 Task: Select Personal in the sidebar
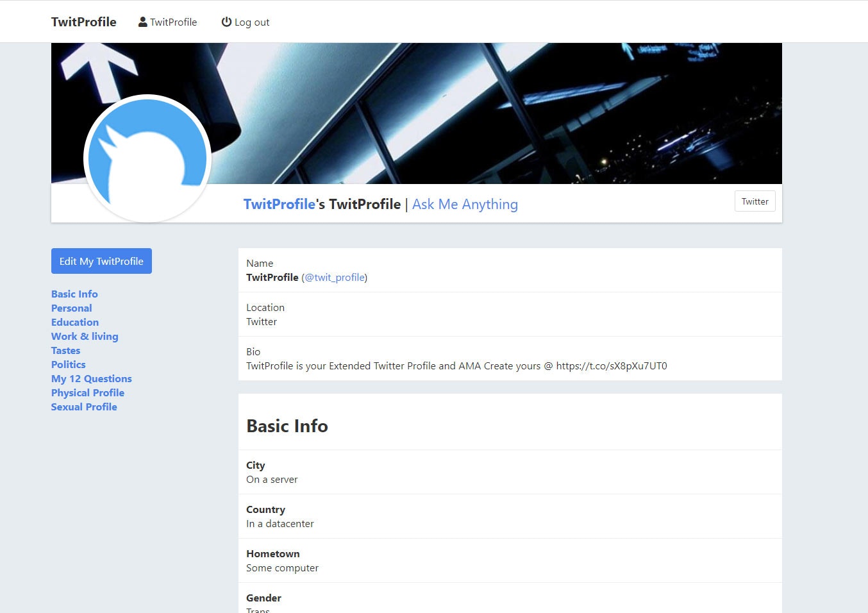coord(71,308)
